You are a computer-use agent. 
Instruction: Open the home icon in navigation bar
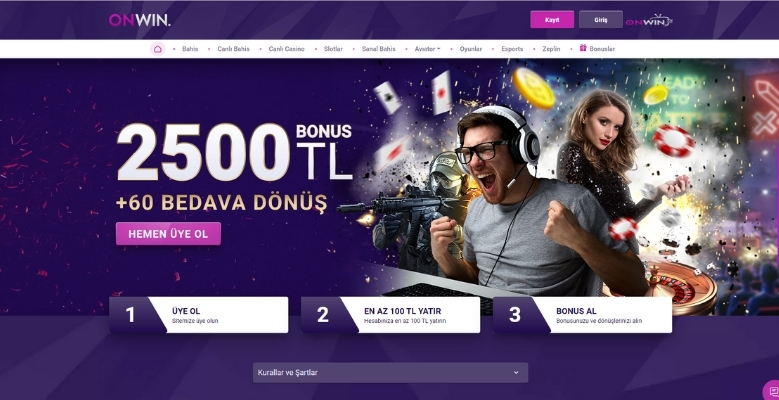tap(157, 49)
